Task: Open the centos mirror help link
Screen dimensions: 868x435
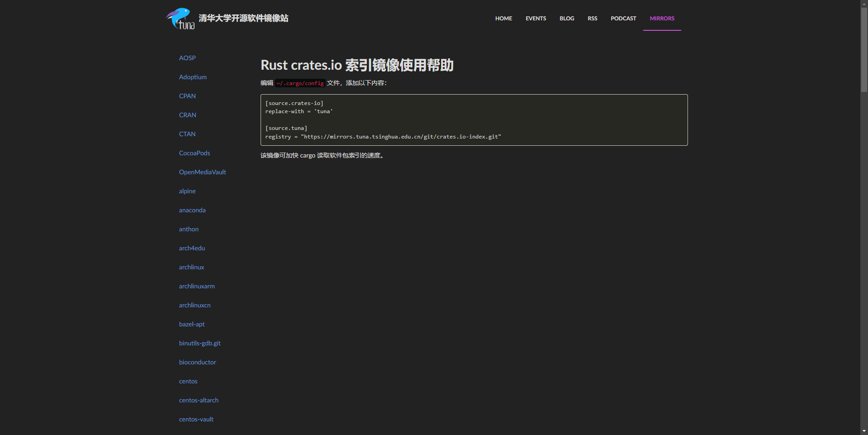Action: (x=188, y=381)
